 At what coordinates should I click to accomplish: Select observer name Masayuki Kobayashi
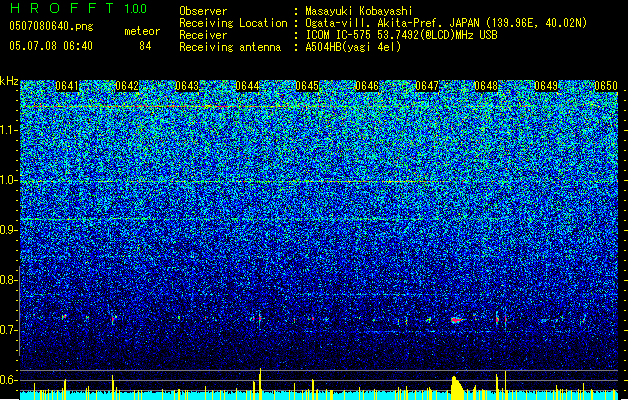point(359,11)
